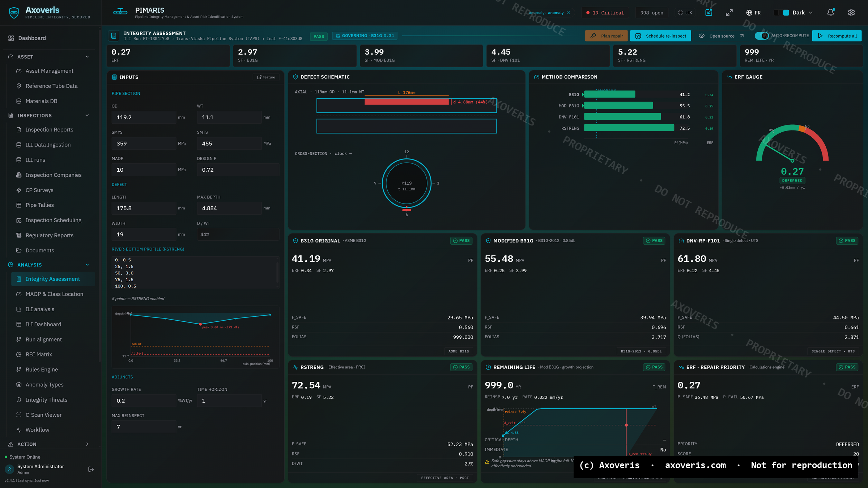Open the notifications bell
Viewport: 868px width, 488px height.
pos(830,13)
